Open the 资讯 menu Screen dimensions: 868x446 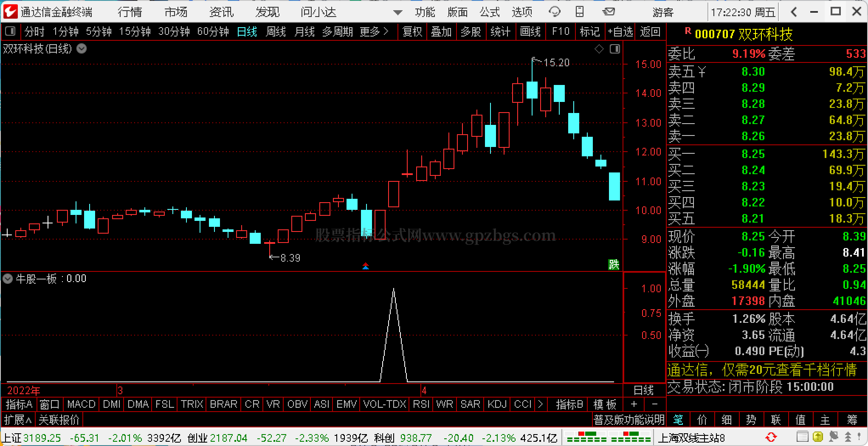(222, 12)
